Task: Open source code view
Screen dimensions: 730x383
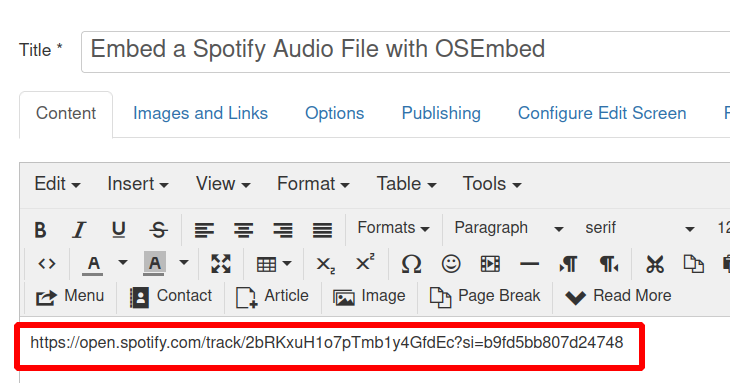Action: point(47,264)
